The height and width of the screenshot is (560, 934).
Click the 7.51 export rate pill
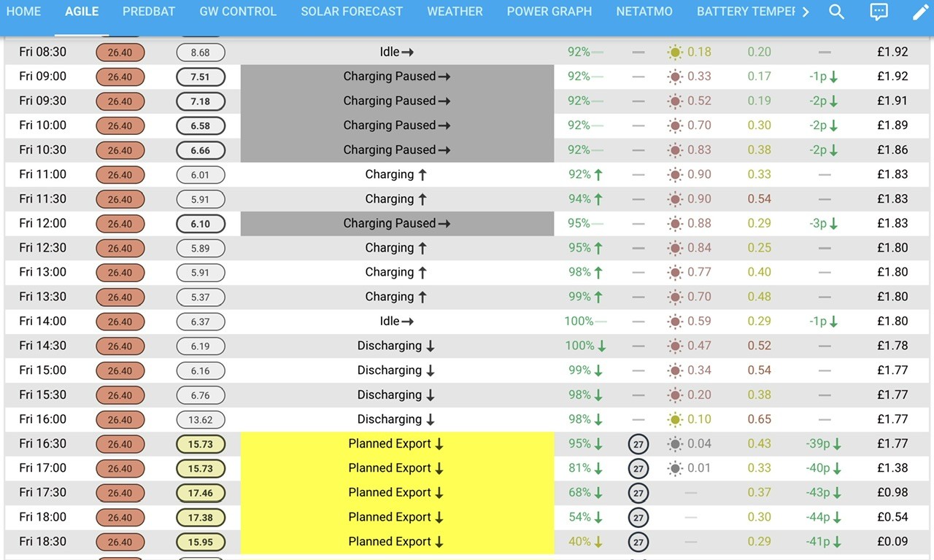(201, 77)
